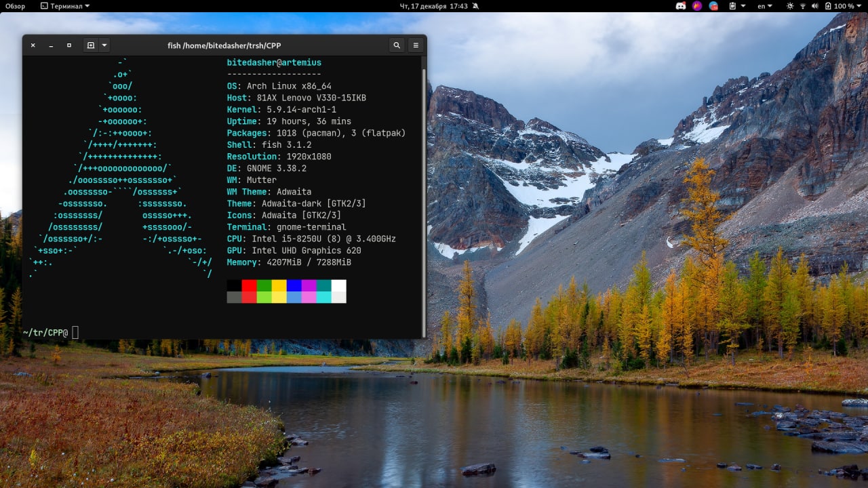Image resolution: width=868 pixels, height=488 pixels.
Task: Click the Packages: 1018 (pacman) line
Action: (316, 133)
